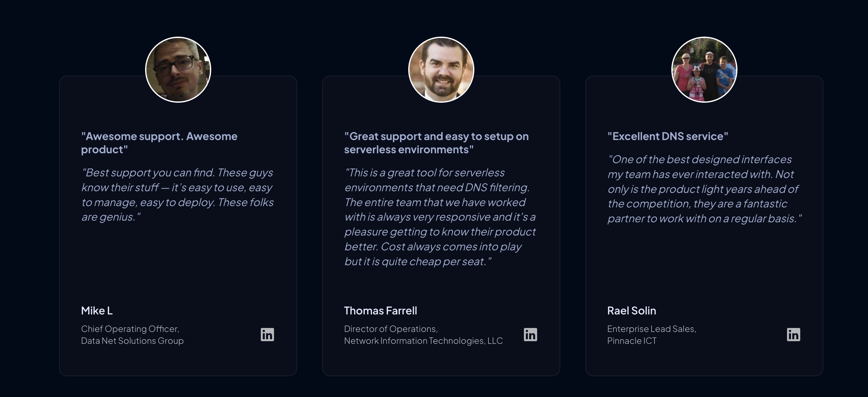Click the "Best support you can find" quote
Image resolution: width=868 pixels, height=397 pixels.
(x=178, y=195)
